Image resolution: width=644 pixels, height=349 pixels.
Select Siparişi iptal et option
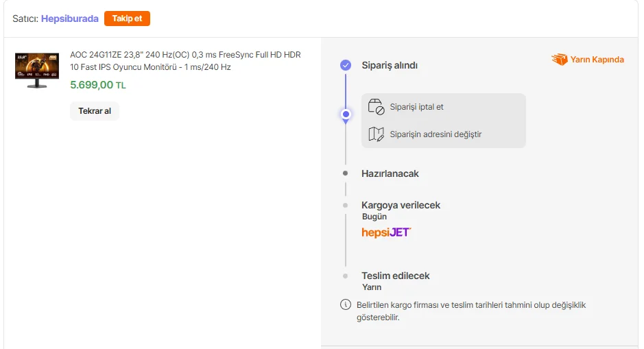[x=416, y=107]
